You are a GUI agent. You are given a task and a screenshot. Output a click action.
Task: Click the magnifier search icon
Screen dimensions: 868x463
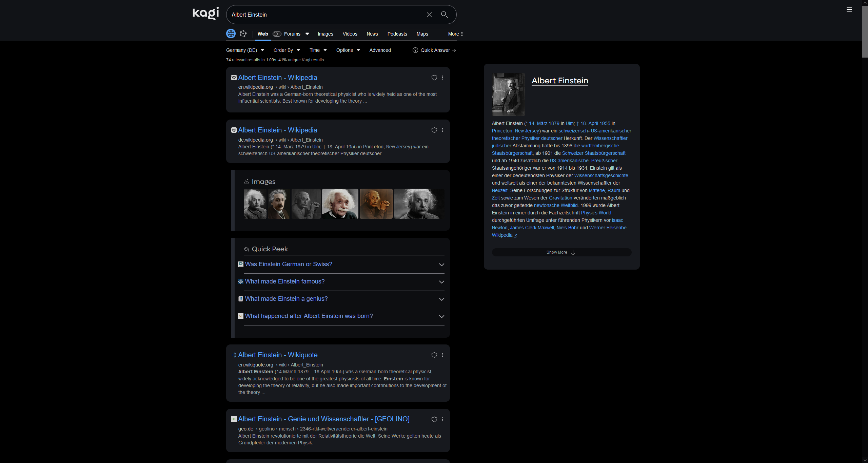pyautogui.click(x=445, y=15)
